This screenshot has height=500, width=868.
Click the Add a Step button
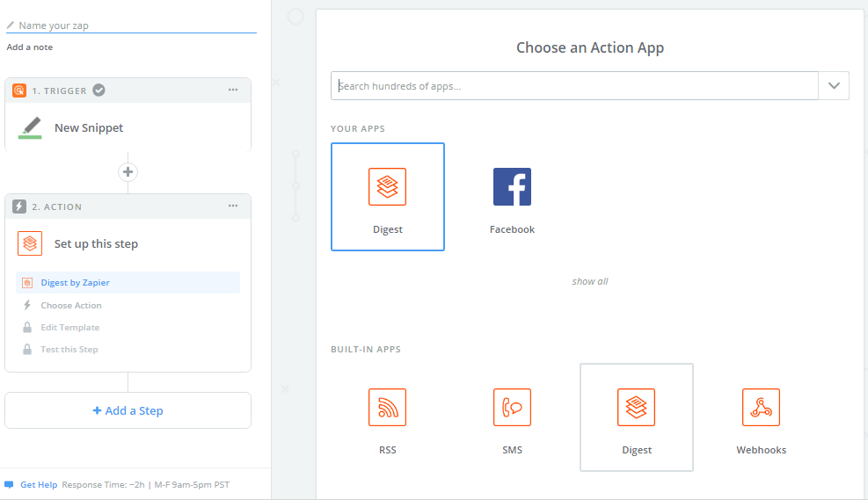click(x=128, y=410)
